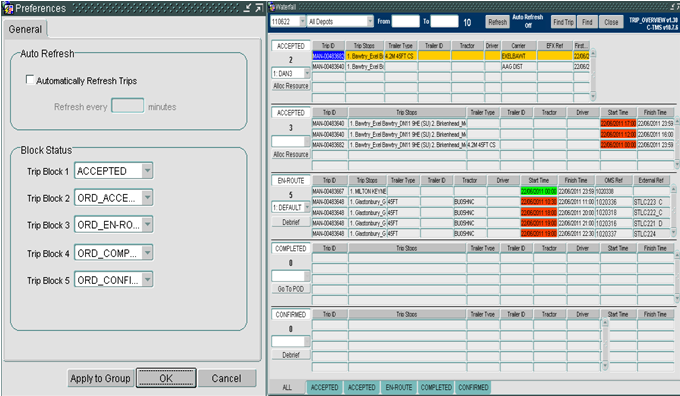The image size is (680, 396).
Task: Click the Find button in Waterfall toolbar
Action: tap(587, 22)
